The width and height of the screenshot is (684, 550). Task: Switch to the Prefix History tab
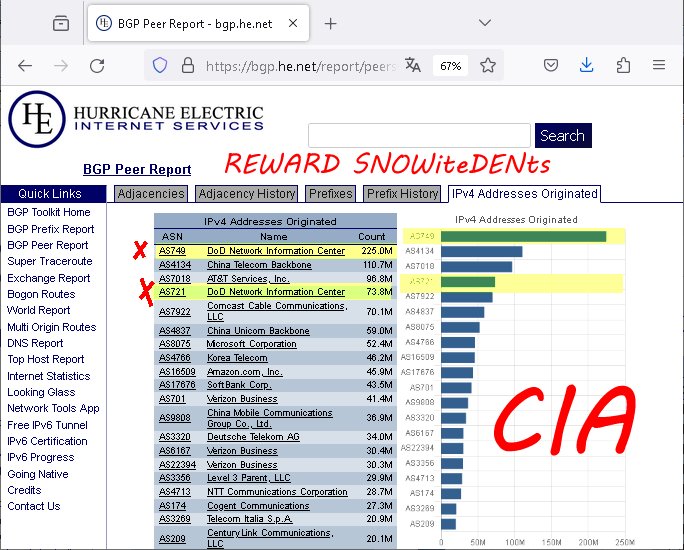point(402,194)
